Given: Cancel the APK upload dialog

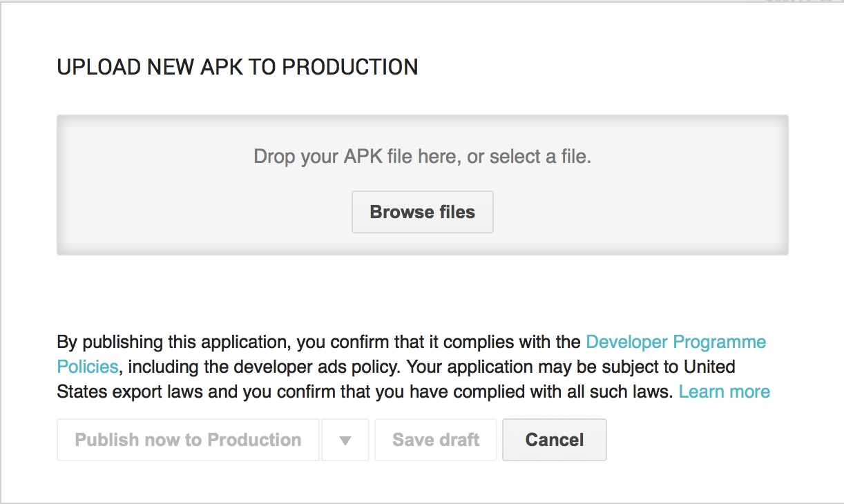Looking at the screenshot, I should click(x=555, y=440).
